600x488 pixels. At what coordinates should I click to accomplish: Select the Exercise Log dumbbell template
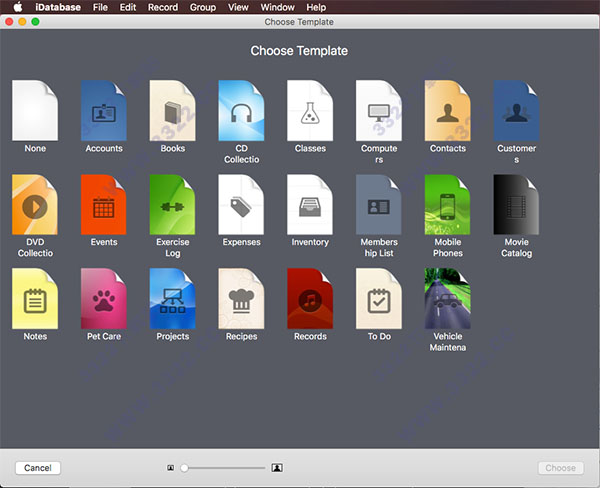point(173,204)
